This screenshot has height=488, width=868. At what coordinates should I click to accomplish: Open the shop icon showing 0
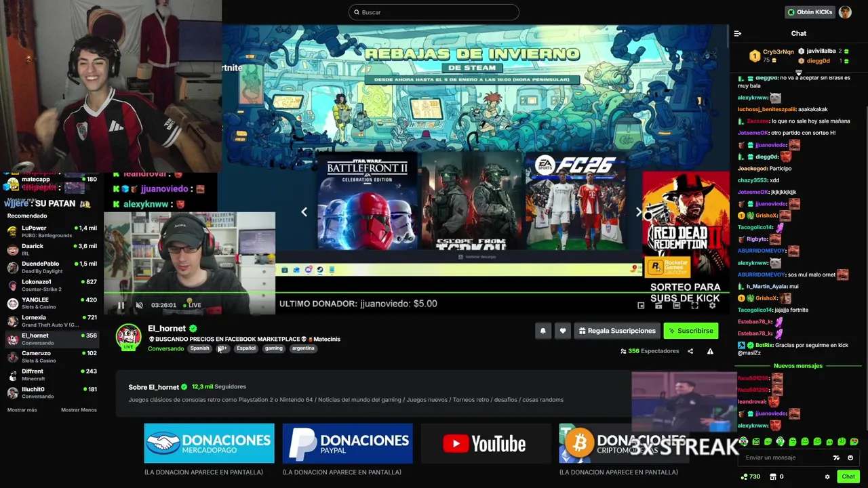(x=777, y=476)
